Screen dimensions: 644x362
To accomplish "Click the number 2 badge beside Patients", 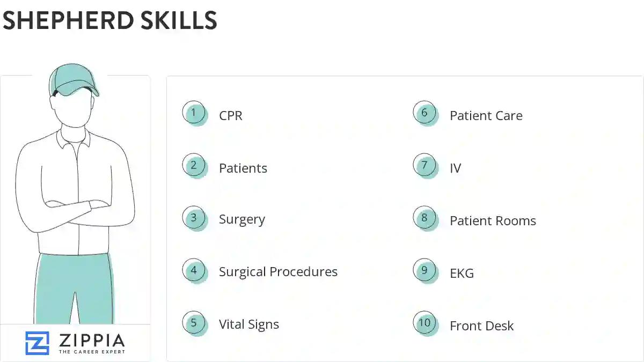I will 194,165.
